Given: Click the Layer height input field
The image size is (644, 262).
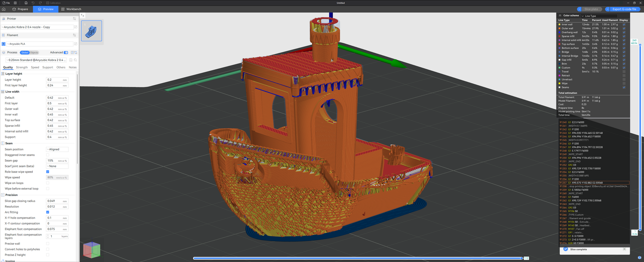Looking at the screenshot, I should click(57, 80).
